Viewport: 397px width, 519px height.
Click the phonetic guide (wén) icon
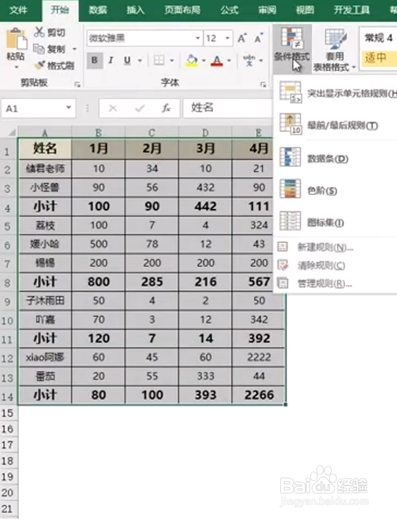[x=249, y=60]
